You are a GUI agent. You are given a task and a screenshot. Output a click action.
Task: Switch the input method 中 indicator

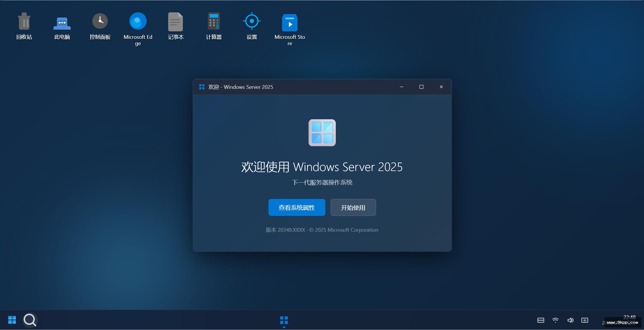coord(585,320)
